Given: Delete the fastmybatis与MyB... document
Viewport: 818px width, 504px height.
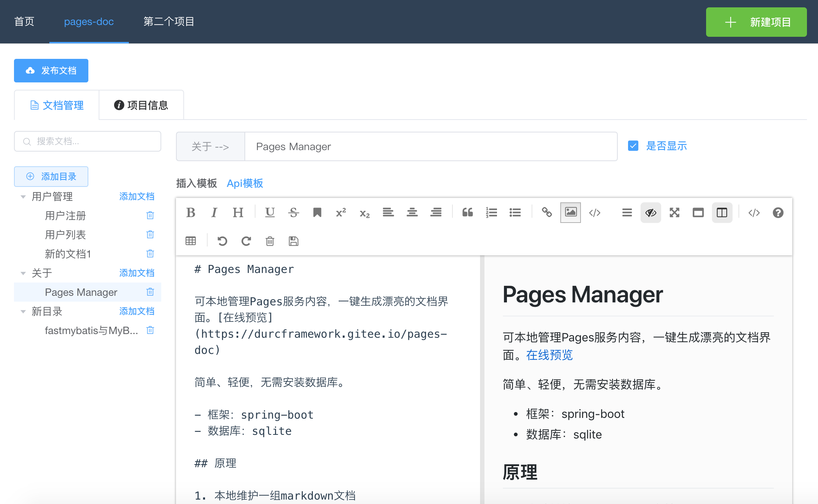Looking at the screenshot, I should 150,330.
